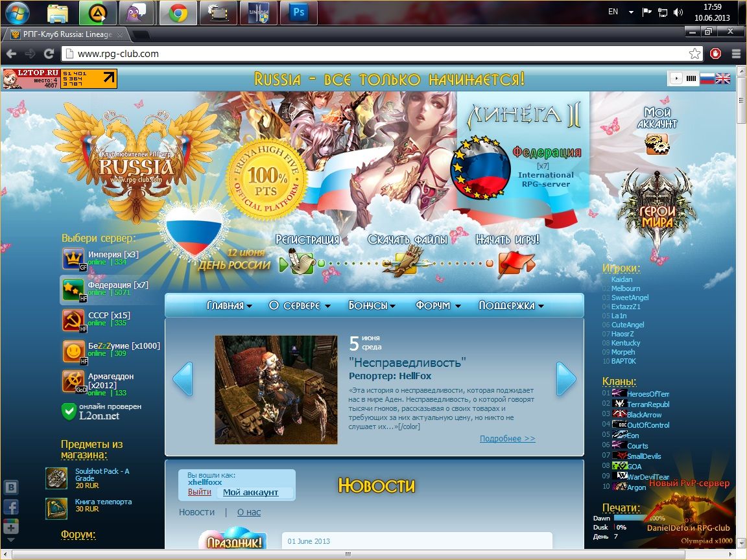Click the Выйти logout link
Viewport: 747px width, 560px height.
[x=200, y=492]
